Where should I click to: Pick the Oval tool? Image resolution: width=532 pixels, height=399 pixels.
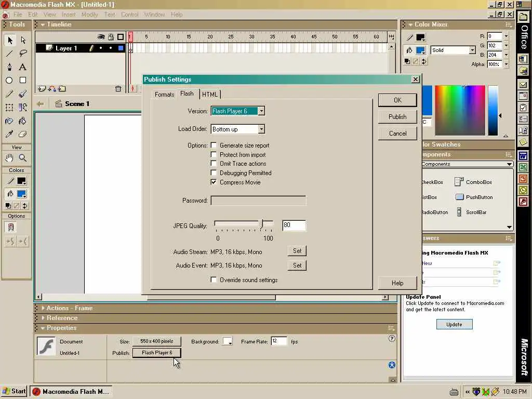9,81
